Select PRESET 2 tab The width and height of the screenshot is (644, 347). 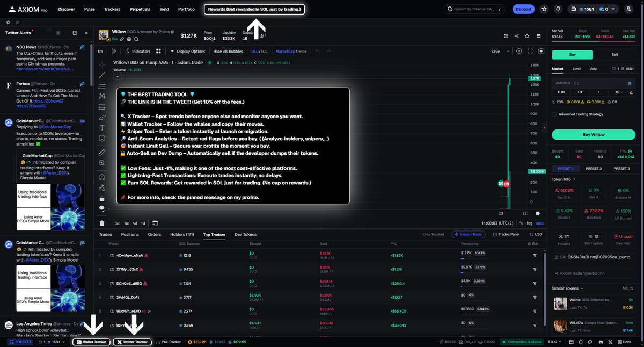point(593,169)
